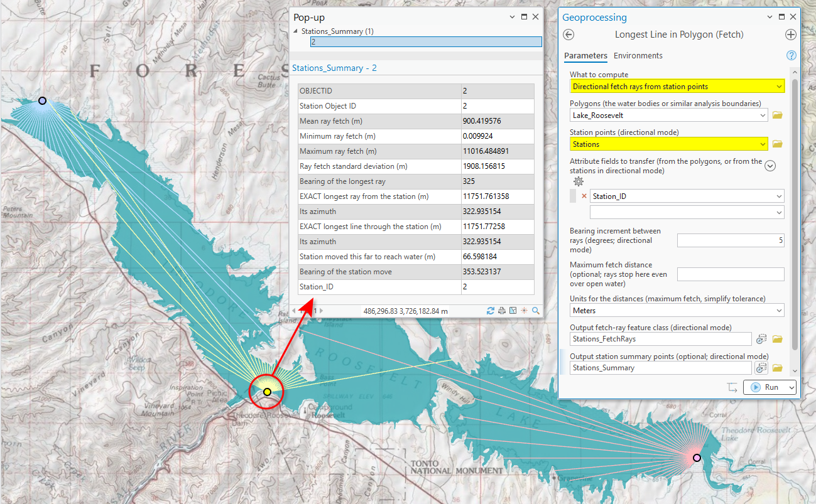The image size is (816, 504).
Task: Browse for station summary output location
Action: pos(777,368)
